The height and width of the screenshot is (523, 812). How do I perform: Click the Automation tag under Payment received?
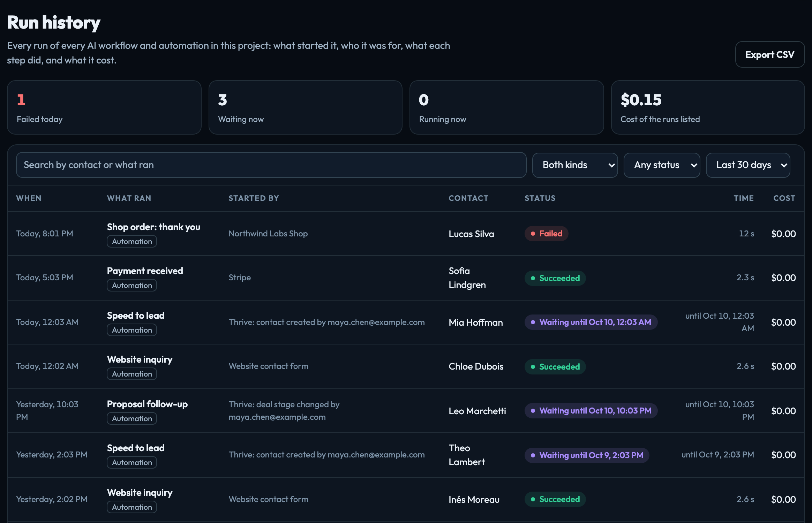point(132,286)
